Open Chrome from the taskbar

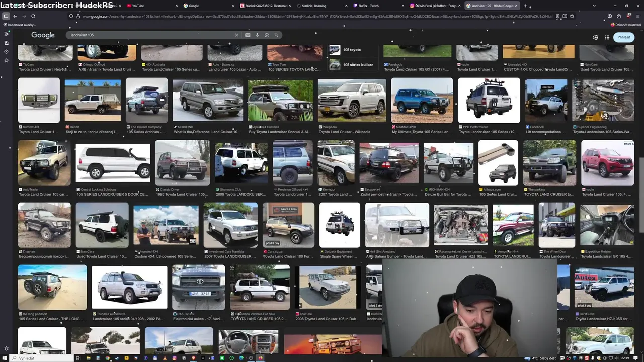point(107,358)
